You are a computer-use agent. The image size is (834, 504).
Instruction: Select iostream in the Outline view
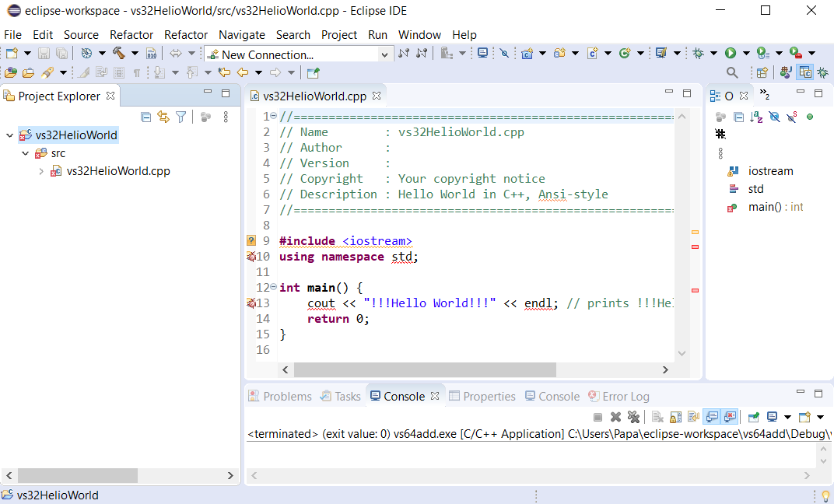761,171
